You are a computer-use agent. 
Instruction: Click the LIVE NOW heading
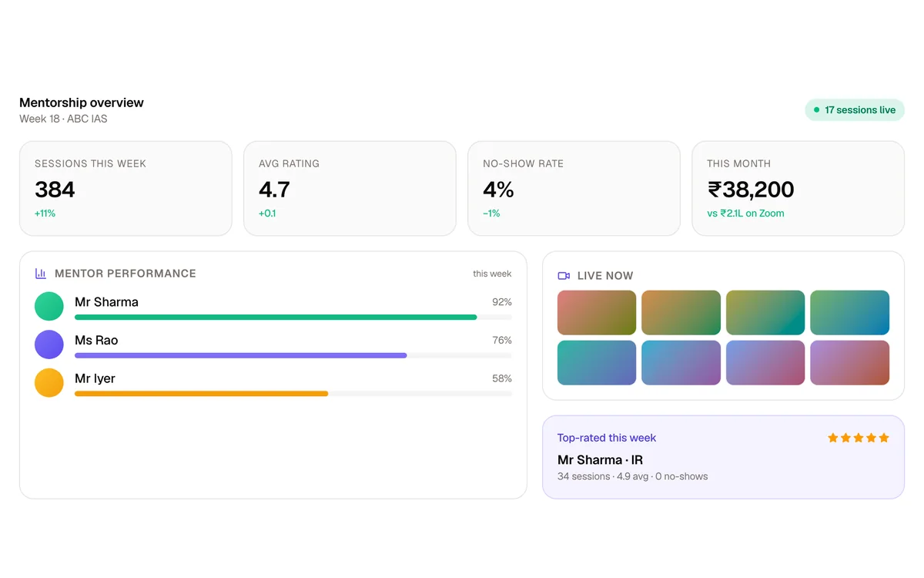coord(605,276)
